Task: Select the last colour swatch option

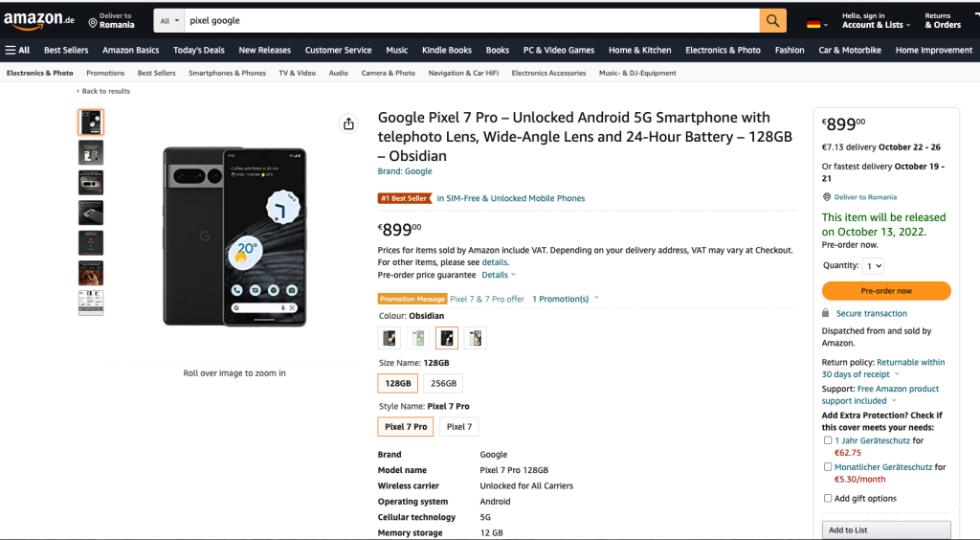Action: (x=475, y=337)
